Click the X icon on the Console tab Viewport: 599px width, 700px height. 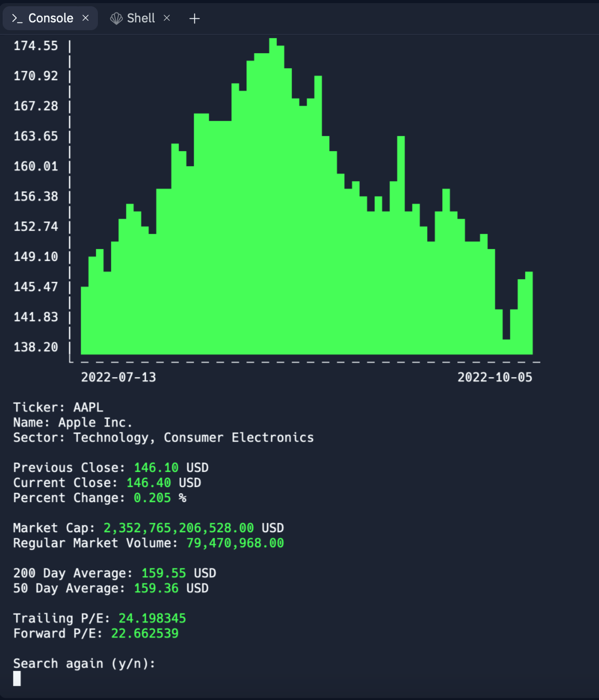coord(85,18)
